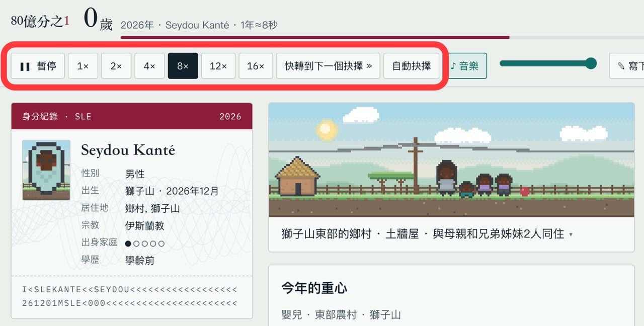Set playback speed to 4×
Screen dimensions: 644x326
(149, 66)
